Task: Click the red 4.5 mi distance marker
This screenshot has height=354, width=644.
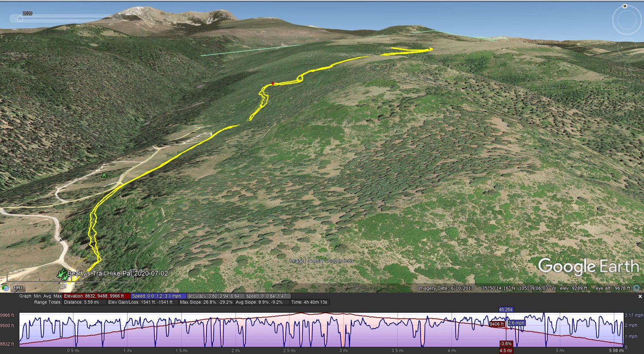Action: (x=506, y=350)
